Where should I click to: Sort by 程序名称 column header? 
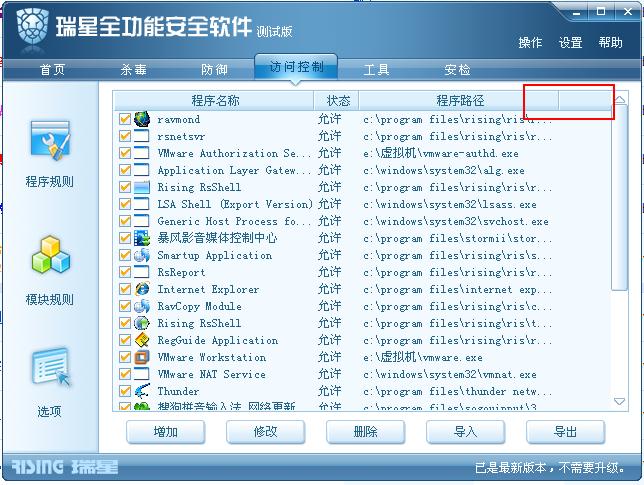[x=214, y=101]
